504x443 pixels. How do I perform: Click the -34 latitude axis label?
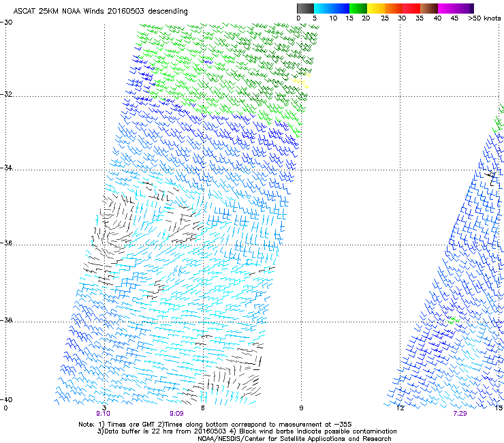click(6, 168)
